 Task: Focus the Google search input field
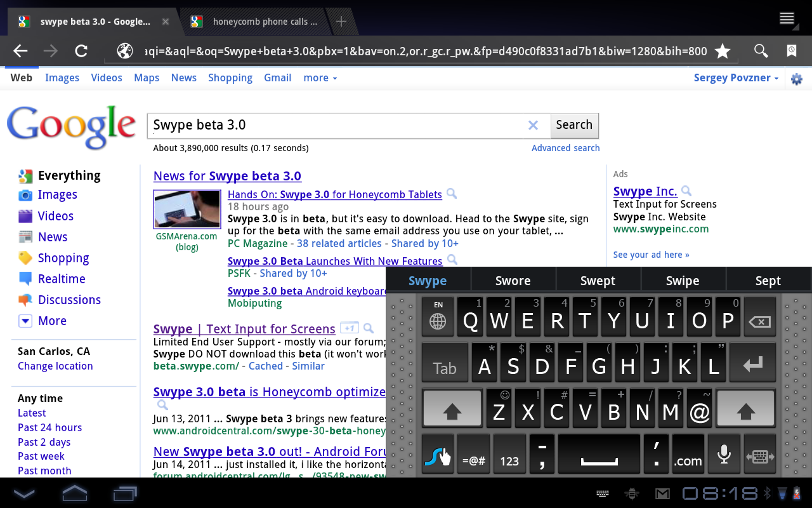tap(336, 125)
